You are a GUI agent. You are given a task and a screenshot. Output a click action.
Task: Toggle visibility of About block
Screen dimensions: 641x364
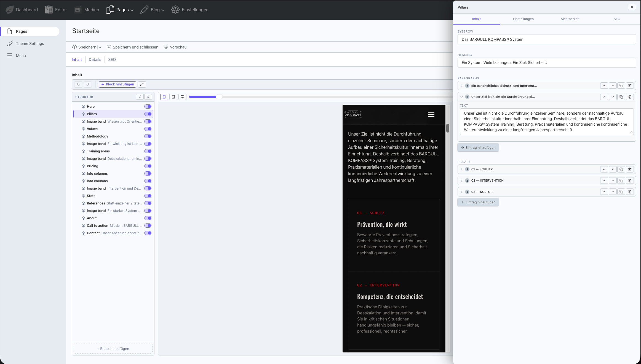[x=148, y=218]
